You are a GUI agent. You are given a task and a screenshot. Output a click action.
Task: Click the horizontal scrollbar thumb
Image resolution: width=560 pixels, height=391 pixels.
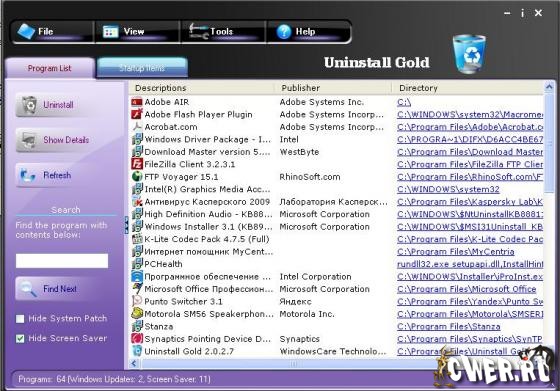pos(292,364)
